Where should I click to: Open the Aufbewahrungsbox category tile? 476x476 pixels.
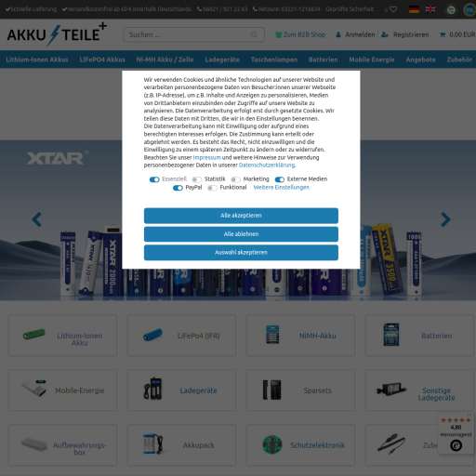click(62, 445)
